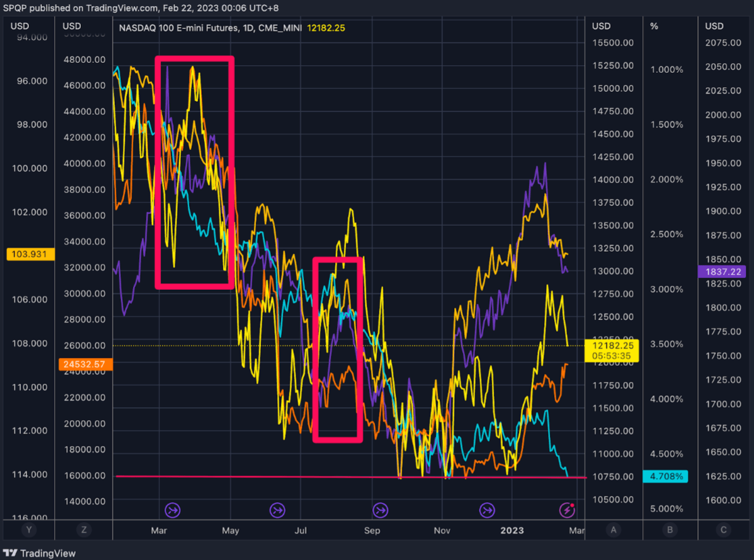Click the rollover icon right of Nov

(x=487, y=510)
